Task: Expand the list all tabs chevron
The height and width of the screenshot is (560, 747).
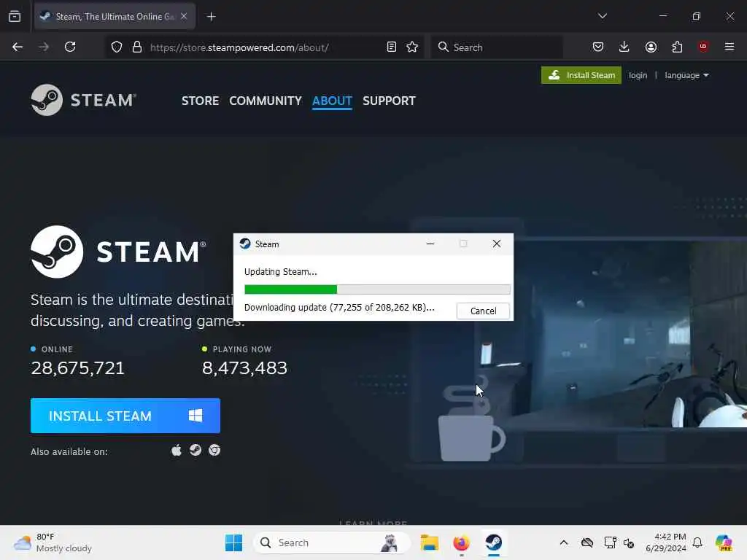Action: coord(603,16)
